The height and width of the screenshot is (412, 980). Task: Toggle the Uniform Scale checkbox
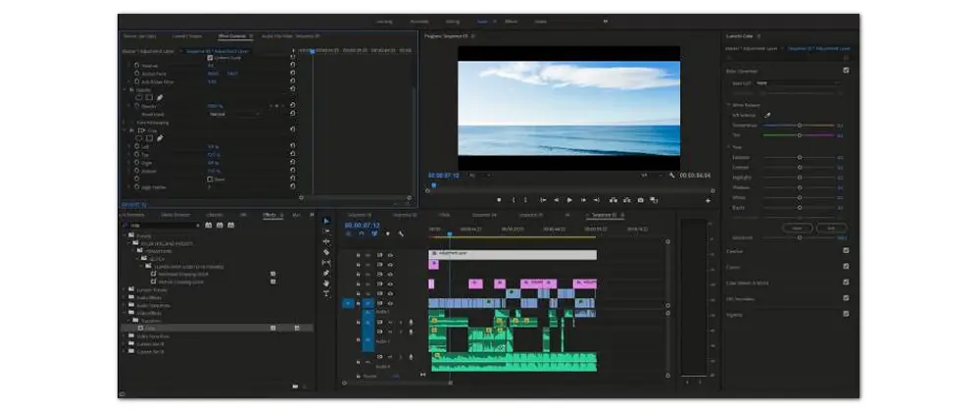pos(210,58)
